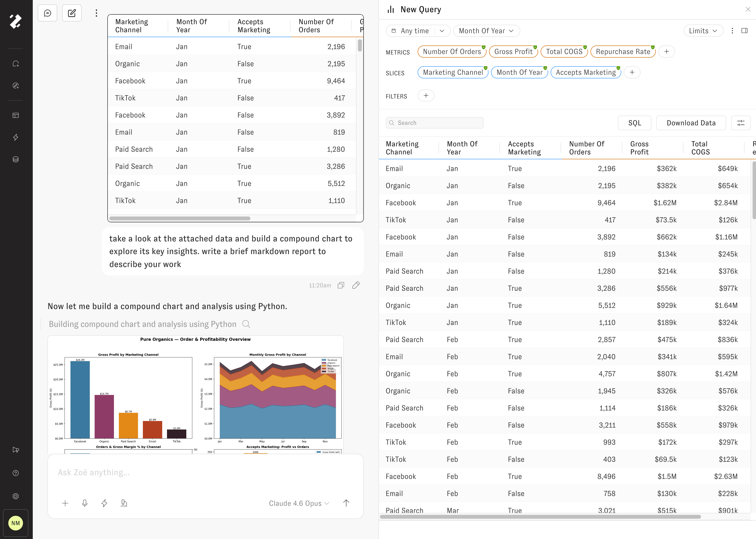The width and height of the screenshot is (756, 539).
Task: Open the Month Of Year dropdown
Action: pos(486,31)
